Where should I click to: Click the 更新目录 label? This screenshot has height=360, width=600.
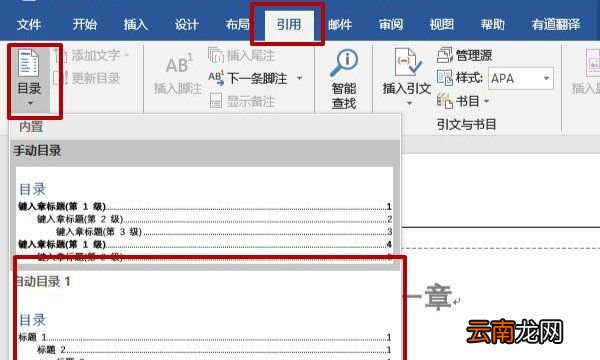tap(96, 78)
